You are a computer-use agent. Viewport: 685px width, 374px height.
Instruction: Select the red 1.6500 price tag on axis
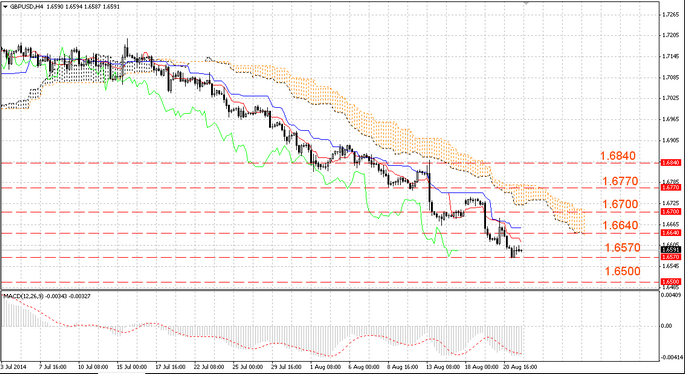671,282
